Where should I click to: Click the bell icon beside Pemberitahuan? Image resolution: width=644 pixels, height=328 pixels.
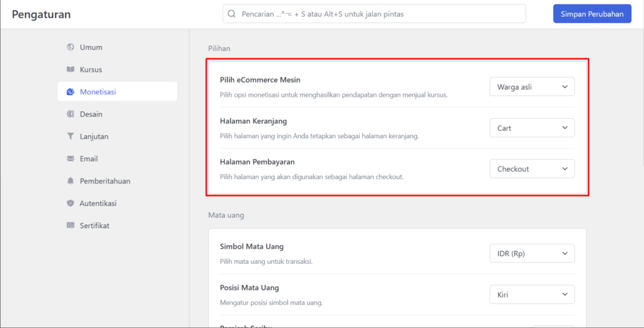tap(70, 181)
